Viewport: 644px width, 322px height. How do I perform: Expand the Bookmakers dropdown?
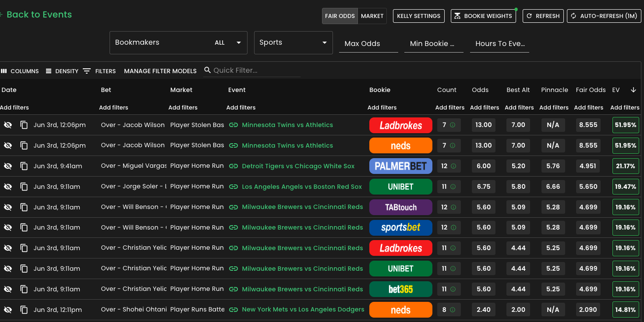pyautogui.click(x=178, y=42)
